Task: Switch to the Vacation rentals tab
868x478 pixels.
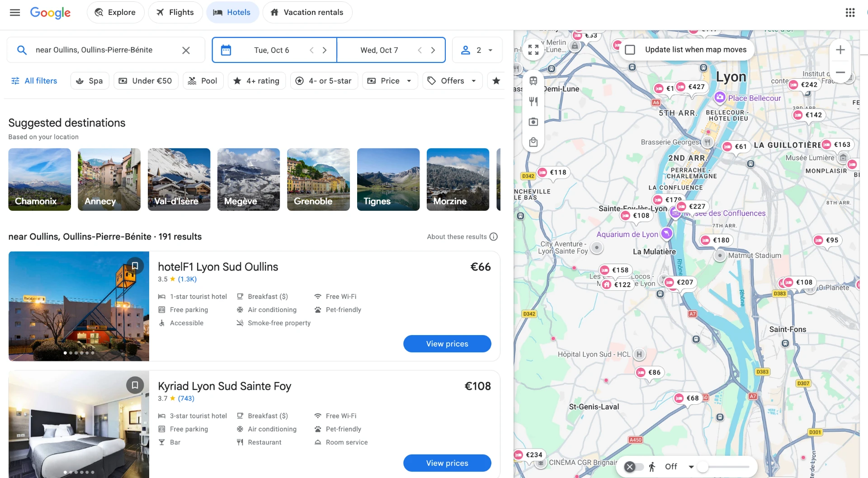Action: 307,12
